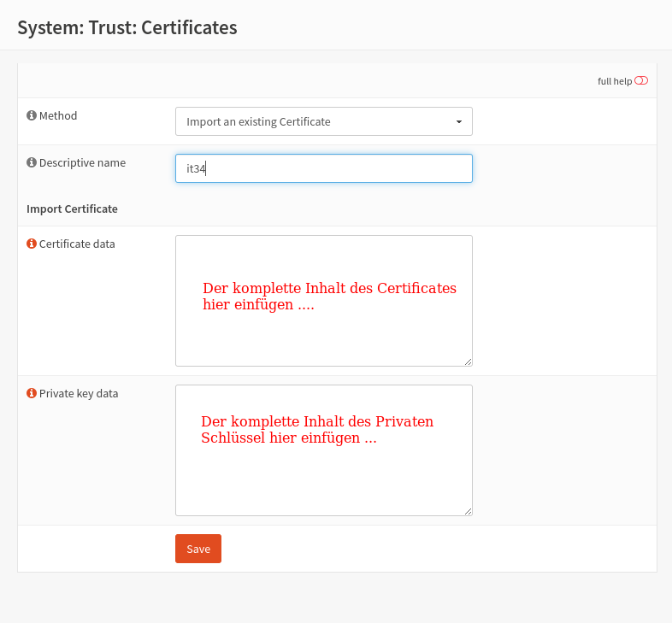Toggle the full help switch
This screenshot has height=623, width=672.
(x=641, y=81)
